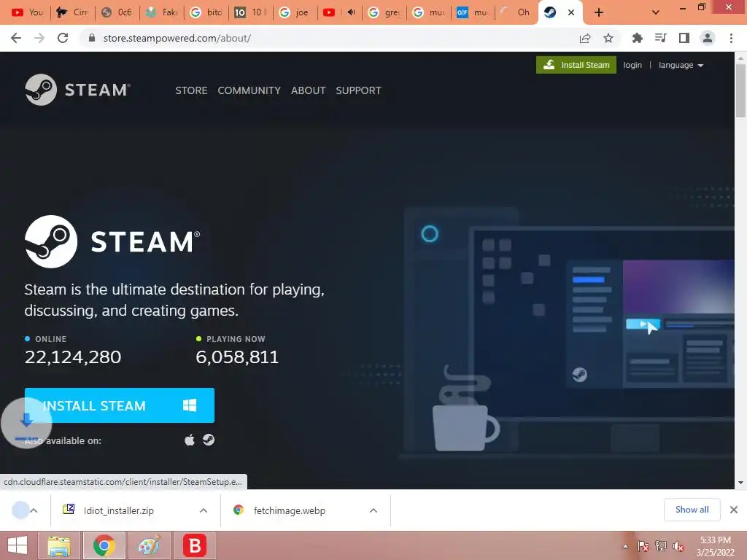
Task: Open the media control icon in toolbar
Action: point(661,38)
